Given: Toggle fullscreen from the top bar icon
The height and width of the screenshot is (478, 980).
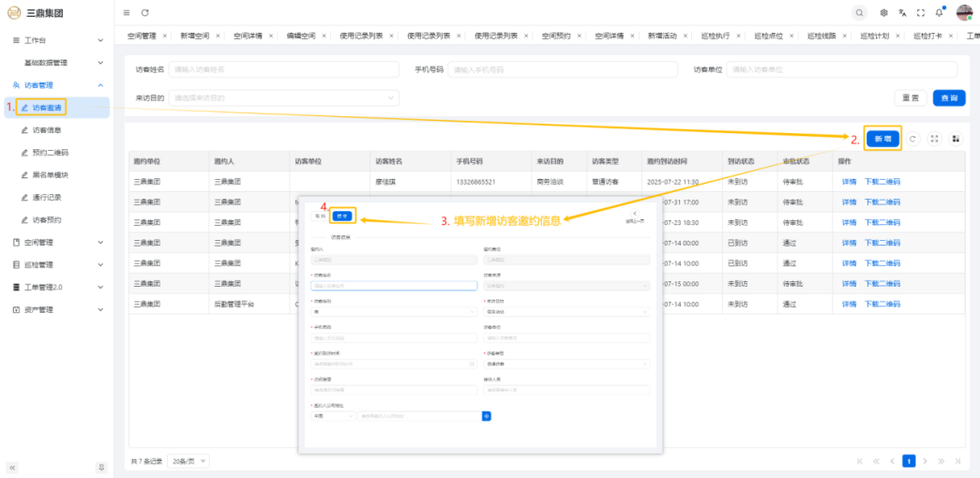Looking at the screenshot, I should 921,13.
